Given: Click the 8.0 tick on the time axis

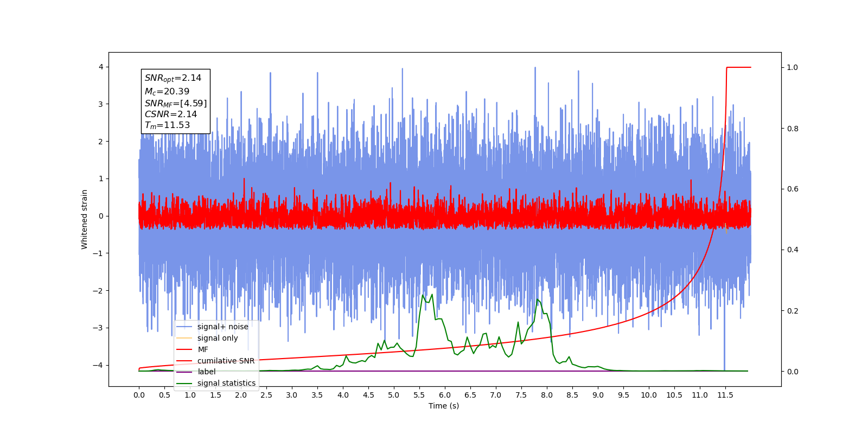Looking at the screenshot, I should [547, 395].
